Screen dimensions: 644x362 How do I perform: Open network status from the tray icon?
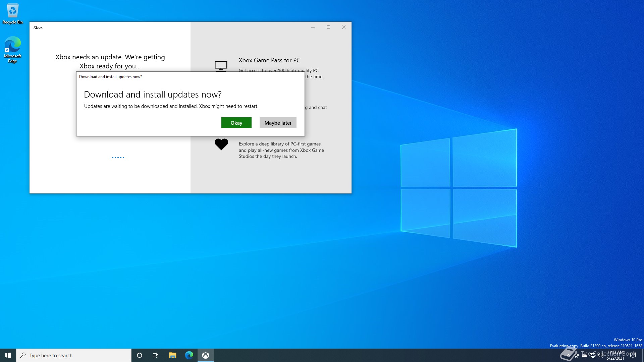coord(593,355)
